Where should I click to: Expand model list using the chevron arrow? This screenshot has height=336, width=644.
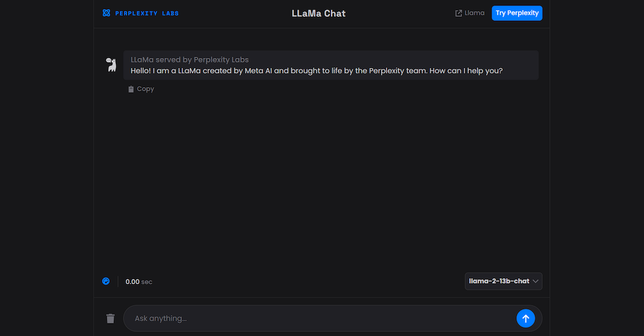tap(535, 281)
